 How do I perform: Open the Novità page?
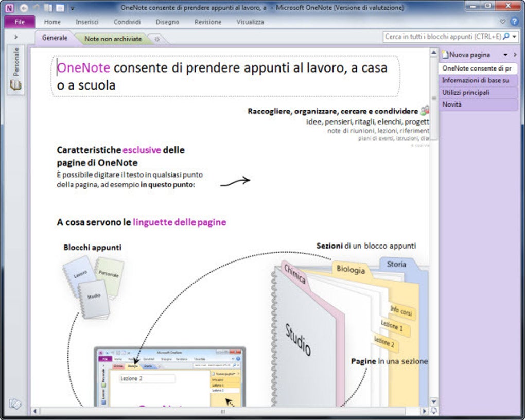click(x=478, y=104)
